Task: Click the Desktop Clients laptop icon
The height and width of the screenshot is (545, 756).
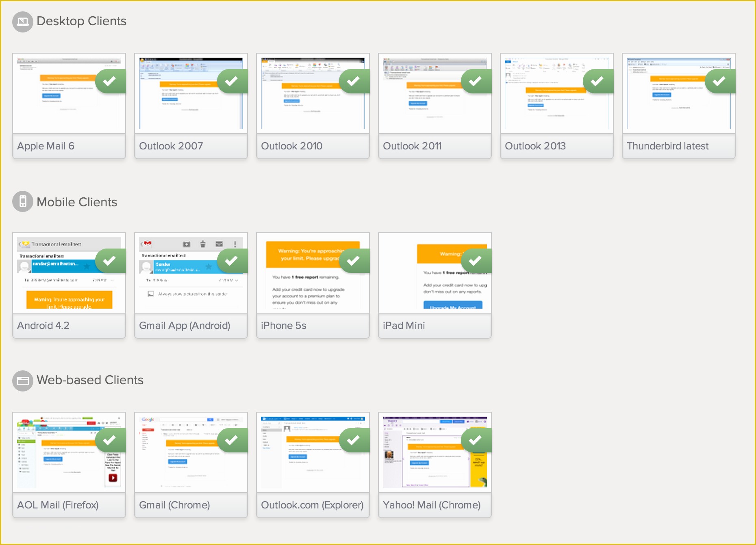Action: tap(23, 22)
